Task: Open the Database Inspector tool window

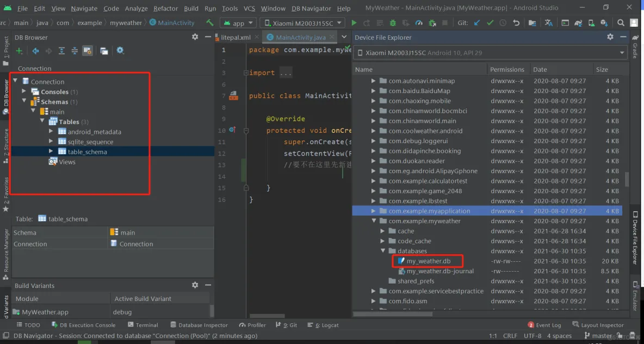Action: coord(199,325)
